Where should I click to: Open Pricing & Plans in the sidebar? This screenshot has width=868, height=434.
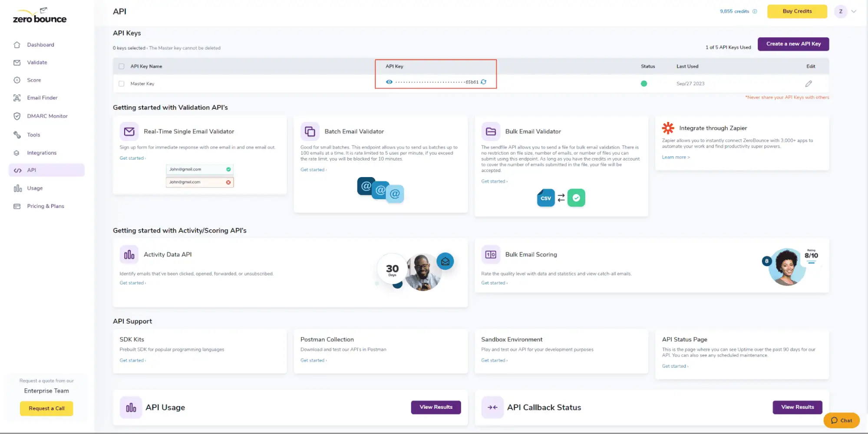point(45,206)
